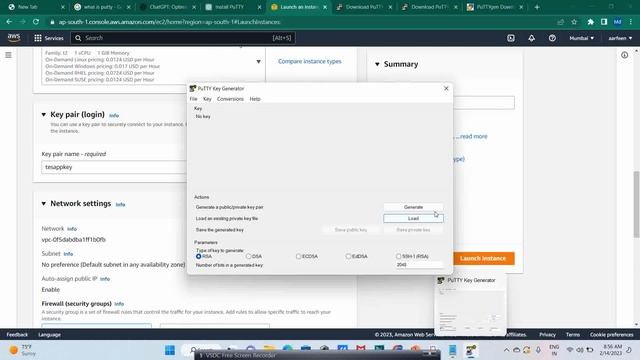The image size is (640, 360).
Task: Open the read more link in Summary
Action: pyautogui.click(x=473, y=136)
